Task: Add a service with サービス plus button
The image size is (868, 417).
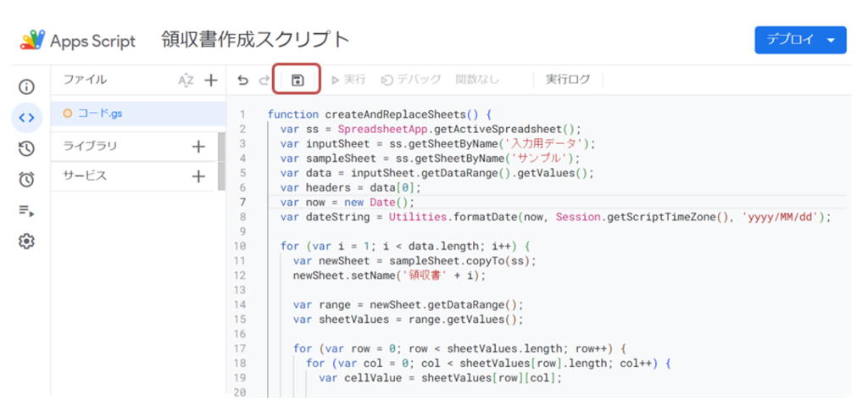Action: pyautogui.click(x=198, y=176)
